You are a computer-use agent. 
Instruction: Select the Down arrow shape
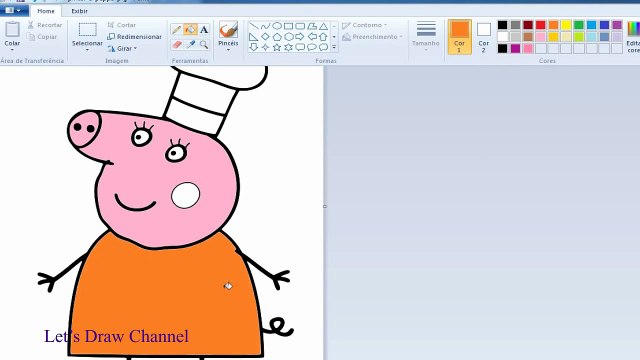pos(253,47)
